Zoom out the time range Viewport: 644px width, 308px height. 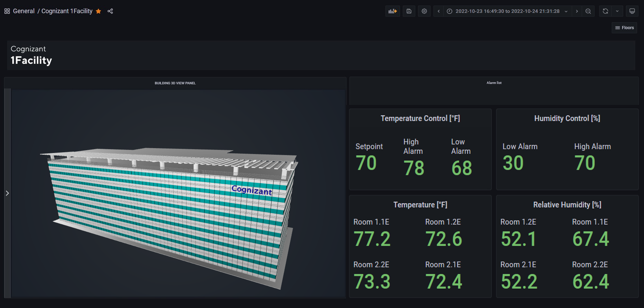point(588,11)
